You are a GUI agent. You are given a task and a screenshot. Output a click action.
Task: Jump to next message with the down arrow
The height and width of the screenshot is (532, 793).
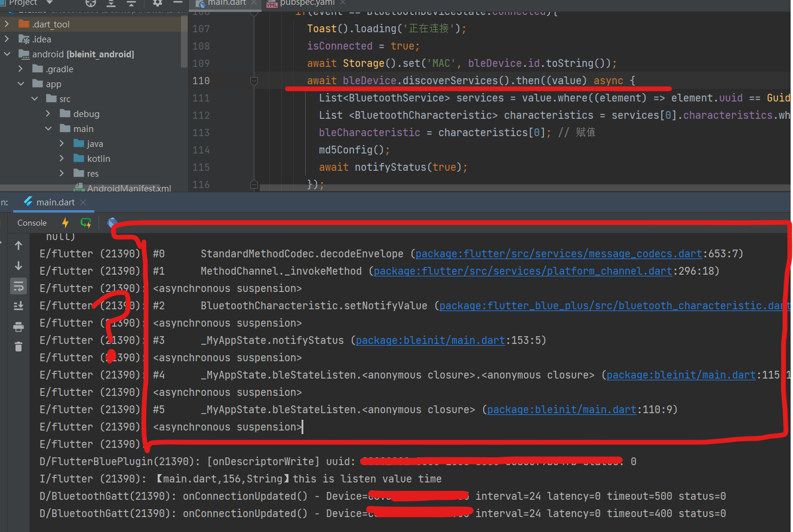coord(19,265)
